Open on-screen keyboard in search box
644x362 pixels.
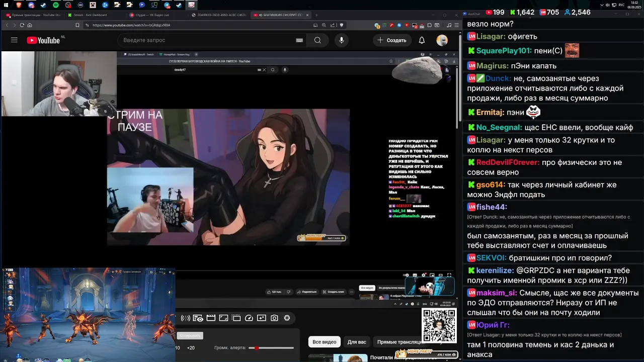coord(299,40)
